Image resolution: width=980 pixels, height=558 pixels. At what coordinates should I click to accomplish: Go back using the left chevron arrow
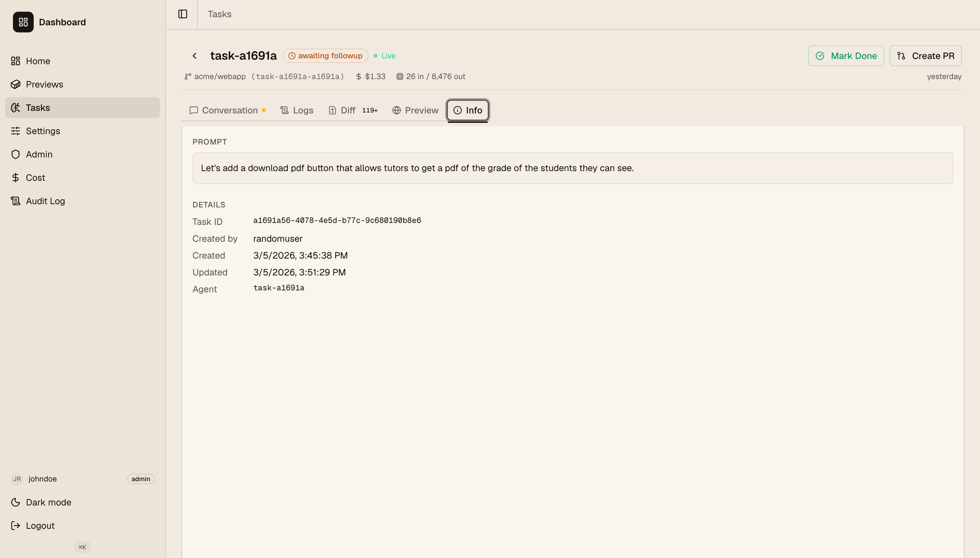coord(195,56)
